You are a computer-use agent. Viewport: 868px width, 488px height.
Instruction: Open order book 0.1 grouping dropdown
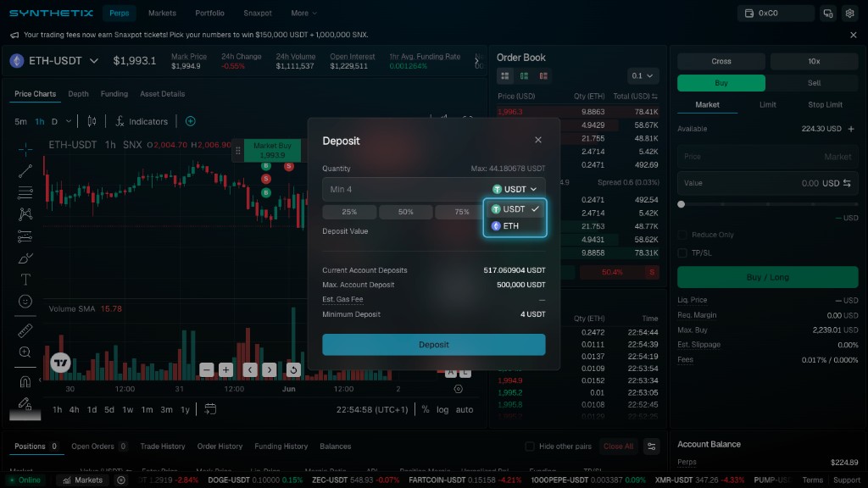click(x=643, y=75)
